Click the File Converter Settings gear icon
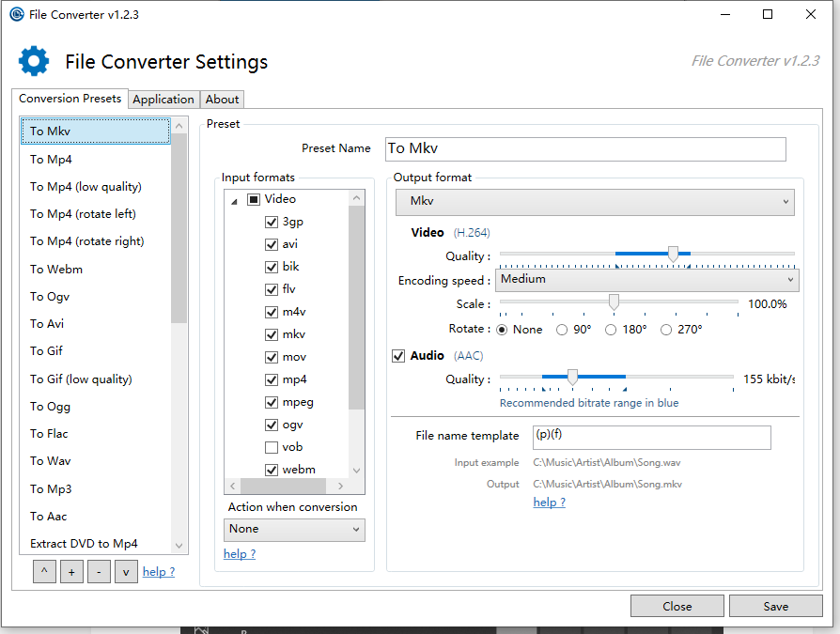Image resolution: width=840 pixels, height=634 pixels. pyautogui.click(x=34, y=60)
